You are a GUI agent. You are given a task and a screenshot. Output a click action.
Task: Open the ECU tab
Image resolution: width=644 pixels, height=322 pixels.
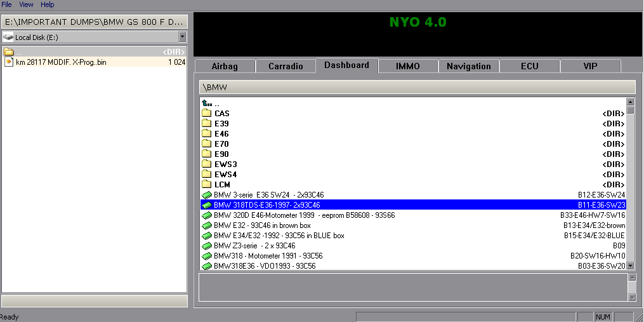(x=529, y=66)
